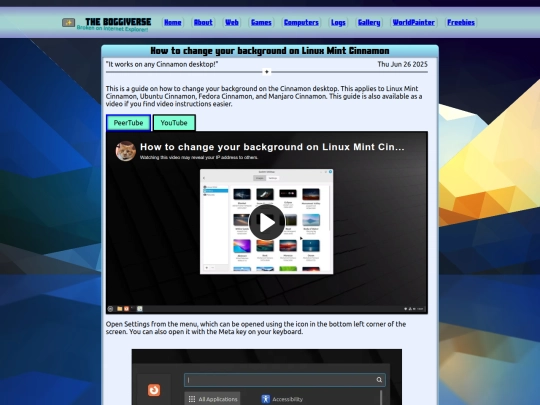
Task: Click the magnifier icon in menu search
Action: point(379,380)
